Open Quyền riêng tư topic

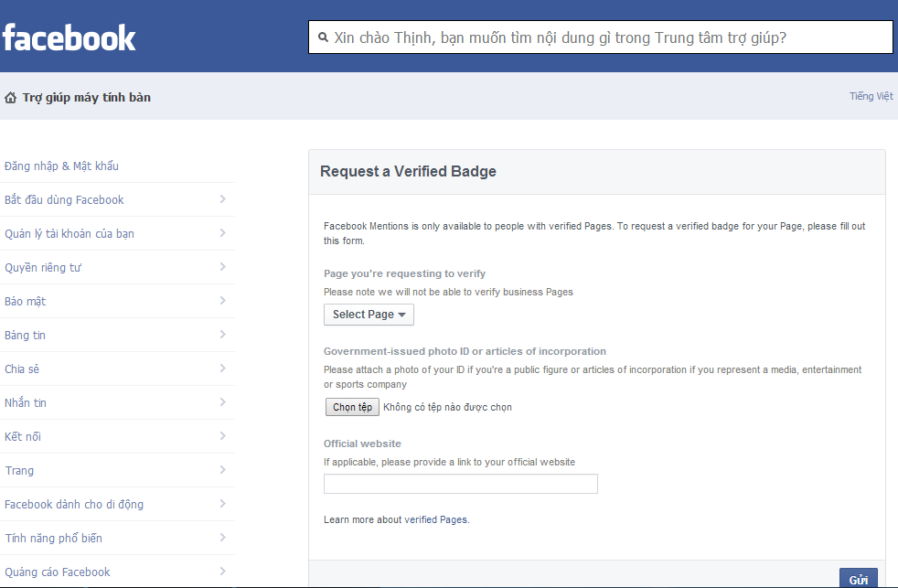coord(43,267)
